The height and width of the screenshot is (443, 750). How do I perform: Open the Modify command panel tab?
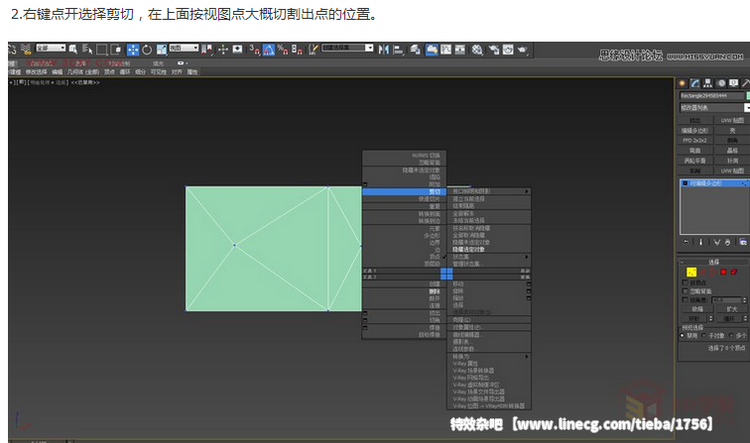click(x=695, y=83)
